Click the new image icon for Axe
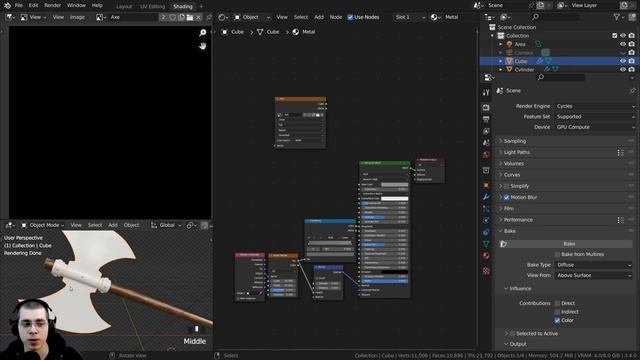This screenshot has height=360, width=640. (181, 17)
